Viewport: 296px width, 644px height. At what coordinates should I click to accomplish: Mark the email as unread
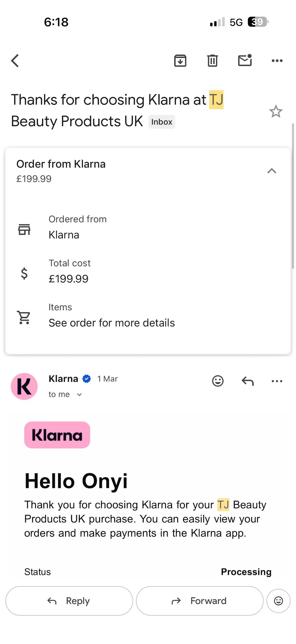click(245, 60)
